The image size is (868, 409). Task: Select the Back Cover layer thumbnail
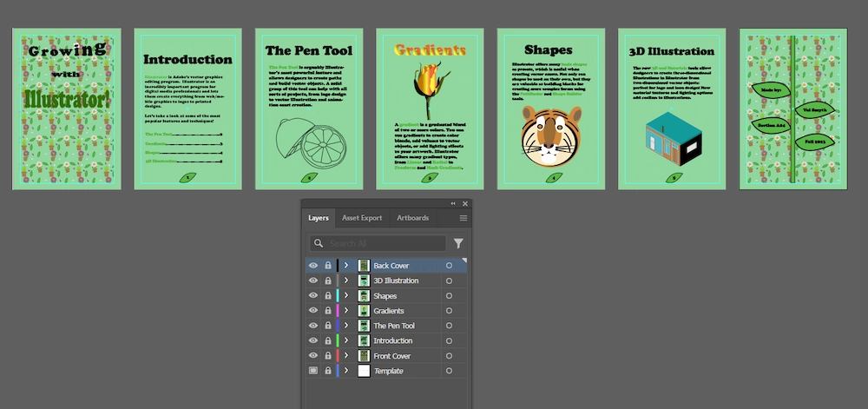coord(364,266)
